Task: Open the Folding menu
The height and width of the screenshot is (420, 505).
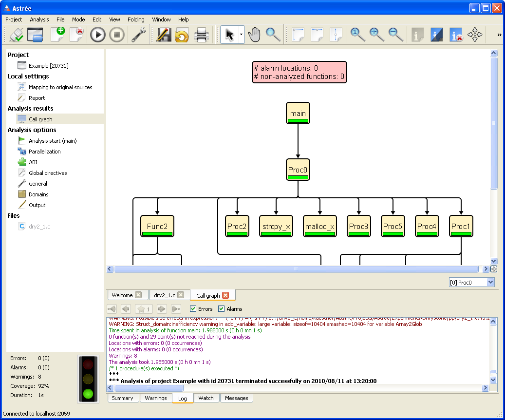Action: [x=136, y=19]
